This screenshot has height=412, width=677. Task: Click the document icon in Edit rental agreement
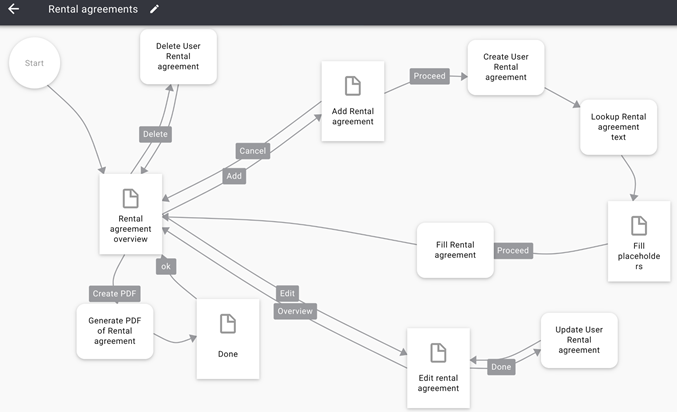point(438,352)
